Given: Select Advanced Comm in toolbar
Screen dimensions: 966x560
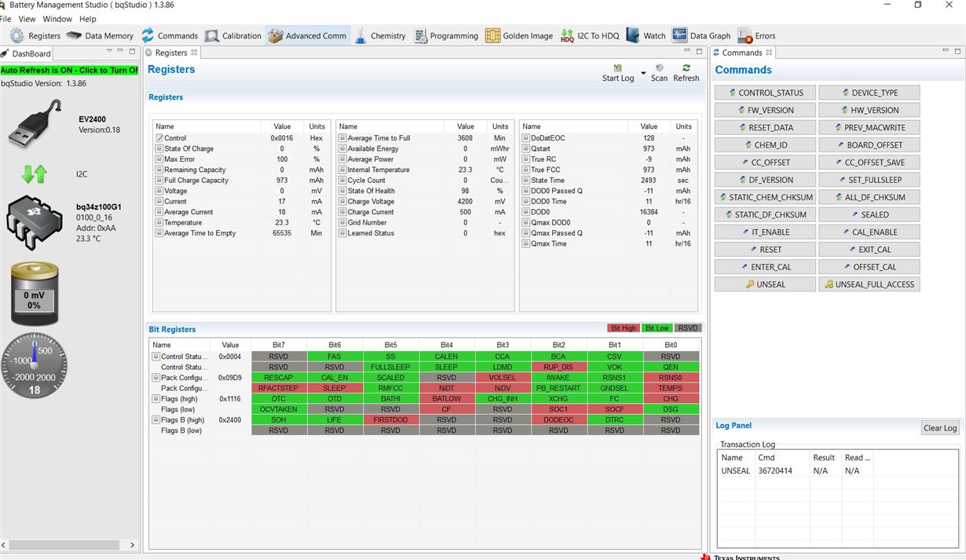Looking at the screenshot, I should [x=307, y=35].
